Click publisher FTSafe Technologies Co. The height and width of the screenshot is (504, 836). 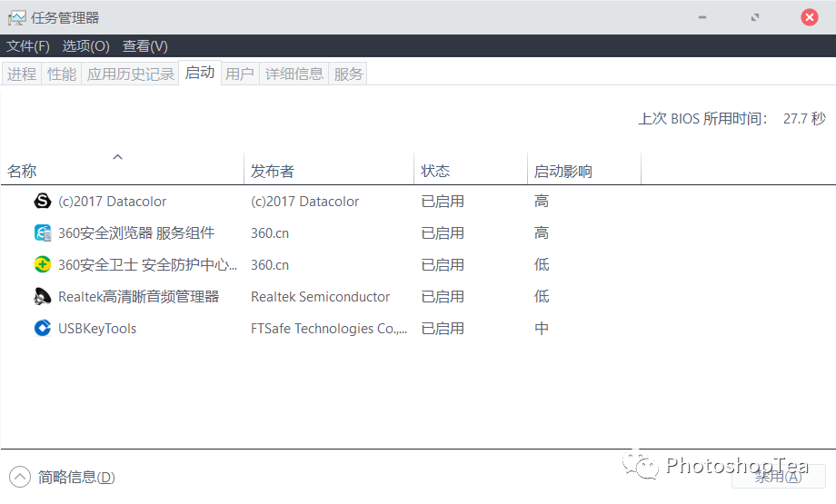point(329,328)
